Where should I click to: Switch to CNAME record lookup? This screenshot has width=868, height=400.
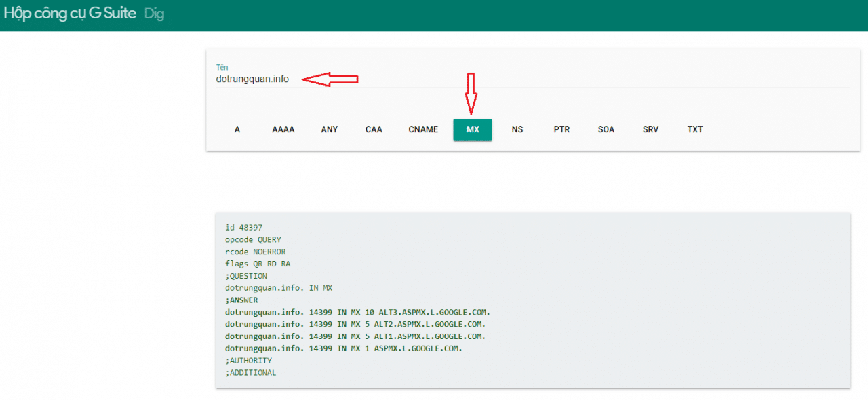pyautogui.click(x=423, y=129)
